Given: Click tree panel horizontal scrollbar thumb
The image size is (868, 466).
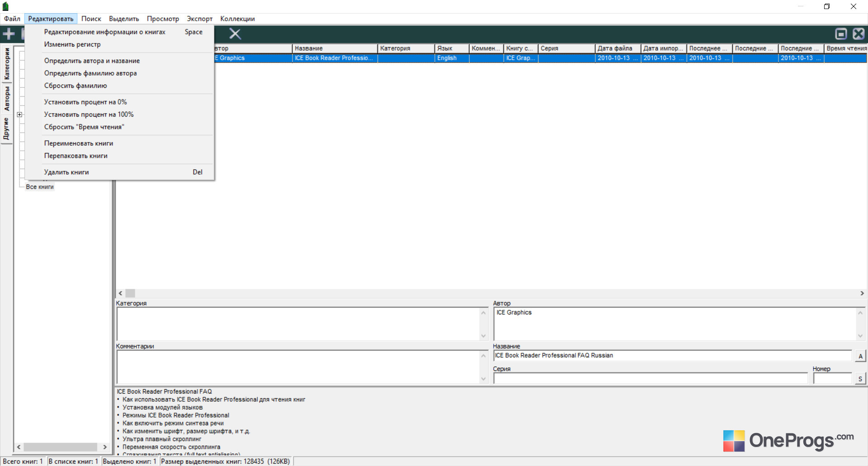Looking at the screenshot, I should pos(60,447).
